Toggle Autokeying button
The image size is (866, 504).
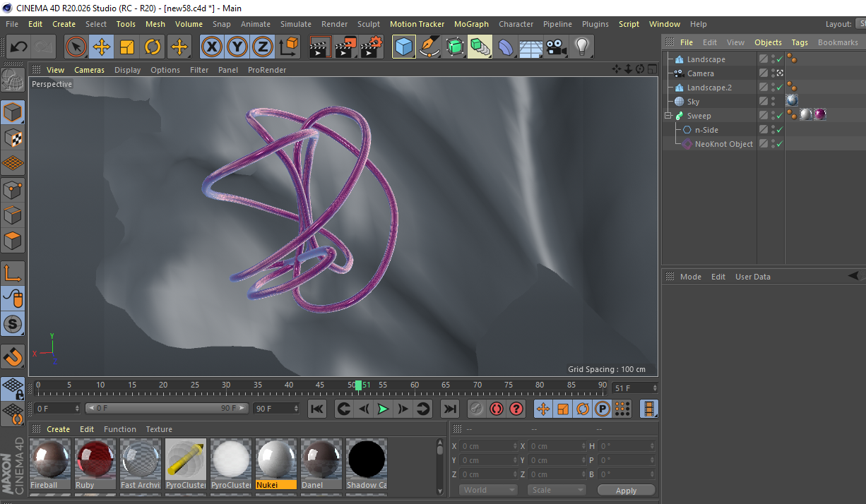pos(497,409)
